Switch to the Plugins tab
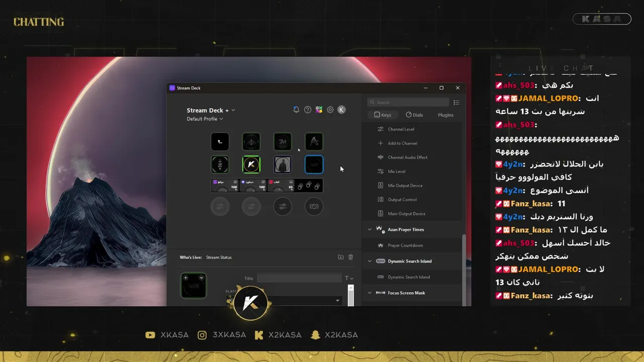 point(446,115)
